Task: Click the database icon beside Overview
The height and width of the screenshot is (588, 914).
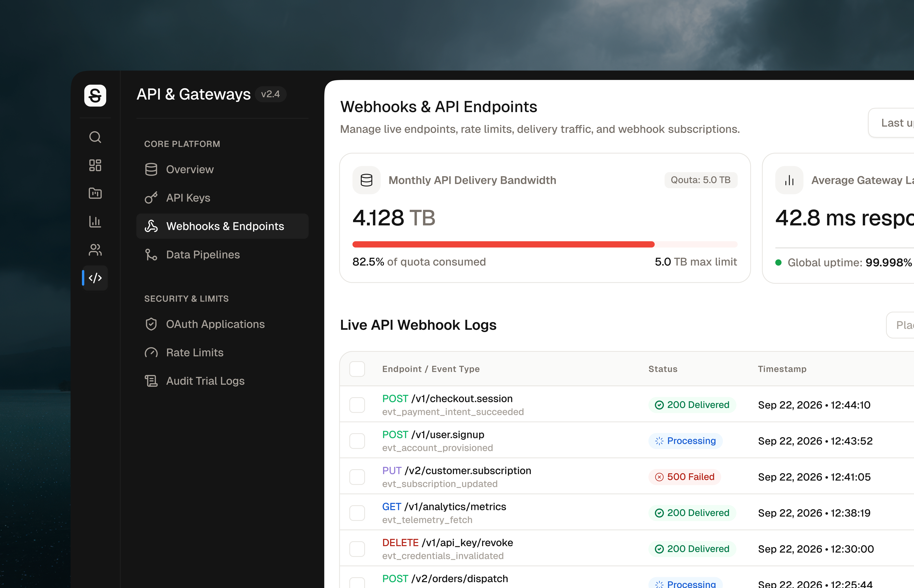Action: pos(151,169)
